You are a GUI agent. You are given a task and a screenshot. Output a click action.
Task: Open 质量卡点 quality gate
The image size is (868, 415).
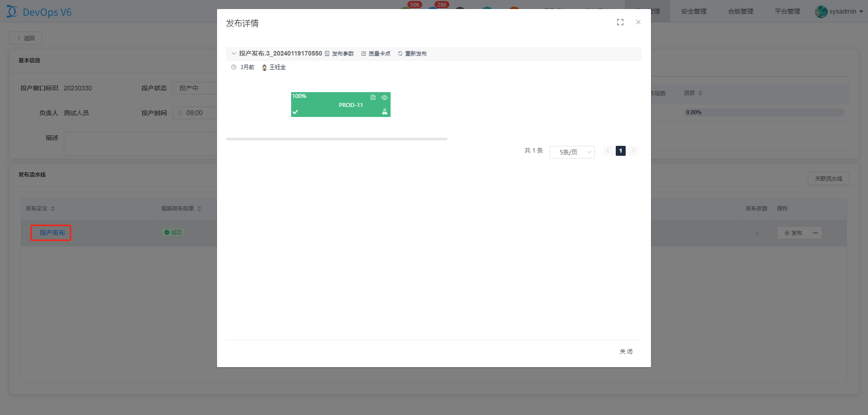(376, 54)
